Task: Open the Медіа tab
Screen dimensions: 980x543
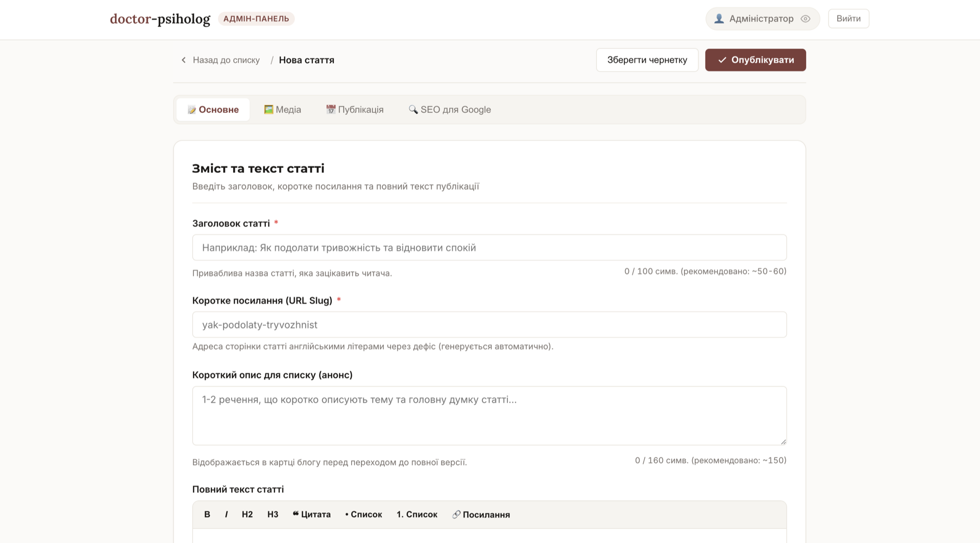Action: click(x=282, y=110)
